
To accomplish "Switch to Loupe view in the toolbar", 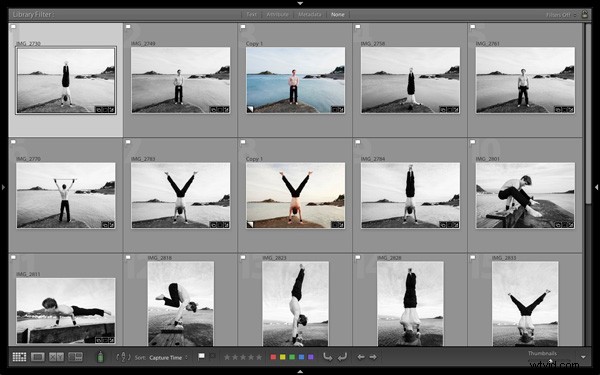I will coord(38,357).
